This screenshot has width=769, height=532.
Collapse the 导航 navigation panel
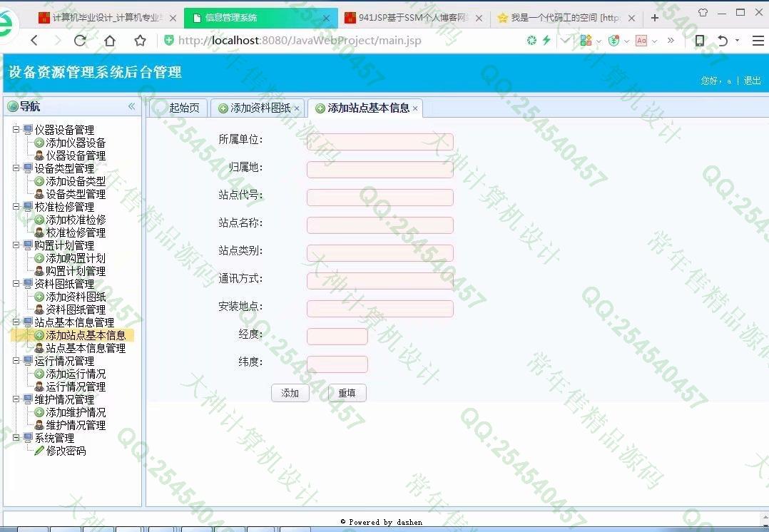(131, 106)
